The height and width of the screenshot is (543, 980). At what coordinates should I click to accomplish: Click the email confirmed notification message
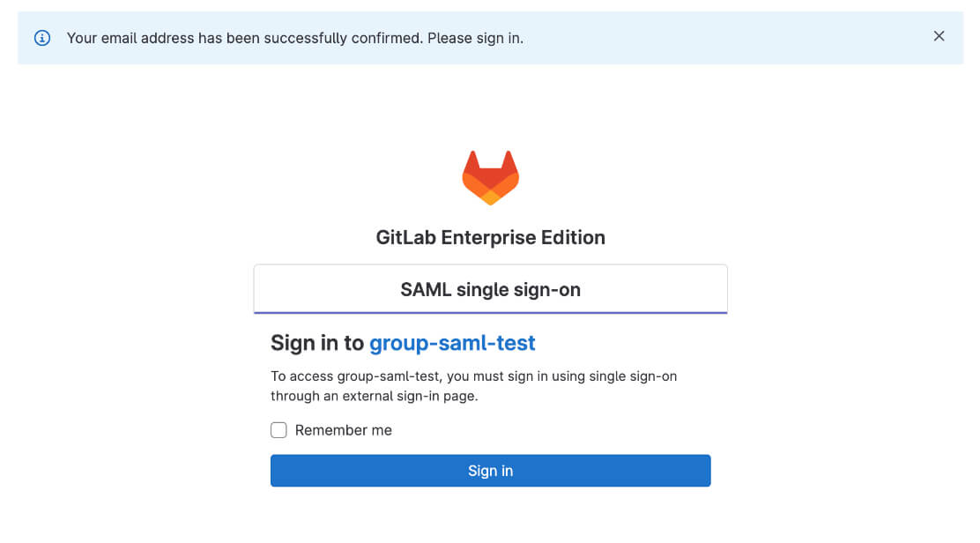(x=294, y=38)
